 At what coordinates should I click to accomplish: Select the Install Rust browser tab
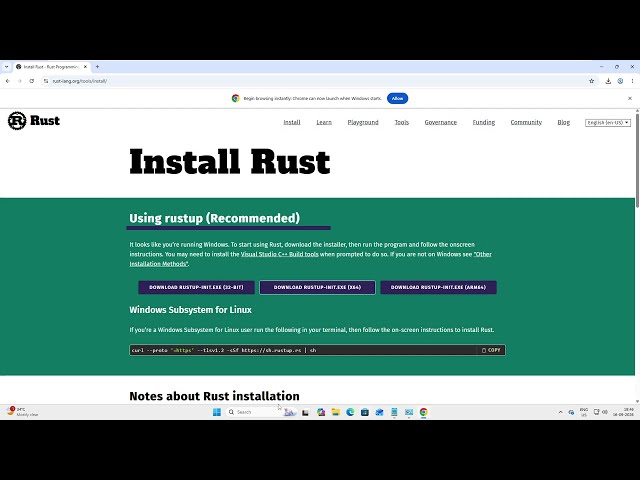click(x=51, y=67)
